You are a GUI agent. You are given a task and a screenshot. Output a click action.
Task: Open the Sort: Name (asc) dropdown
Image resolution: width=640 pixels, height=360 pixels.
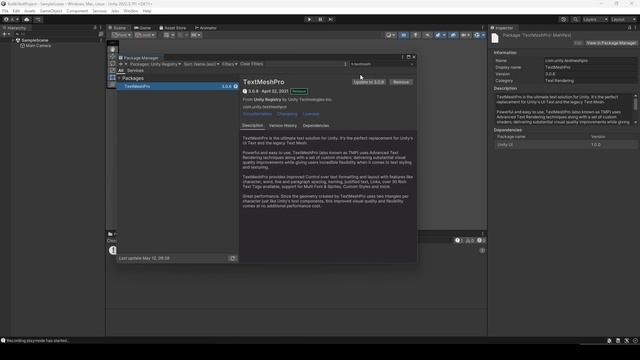click(x=201, y=64)
